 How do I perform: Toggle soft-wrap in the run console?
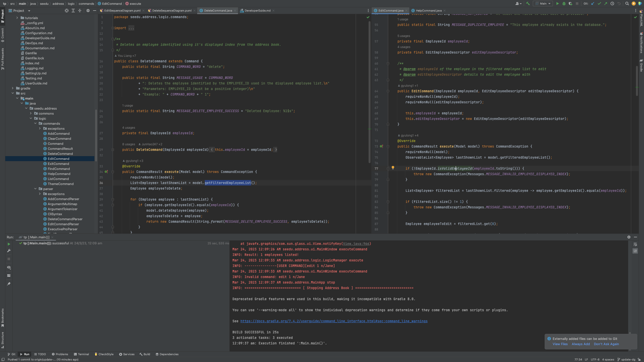tap(635, 244)
